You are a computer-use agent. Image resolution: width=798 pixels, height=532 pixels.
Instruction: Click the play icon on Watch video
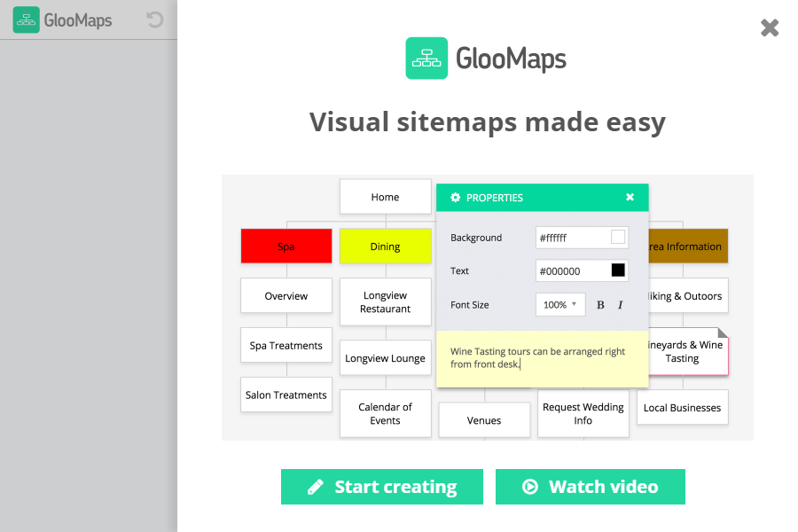530,487
